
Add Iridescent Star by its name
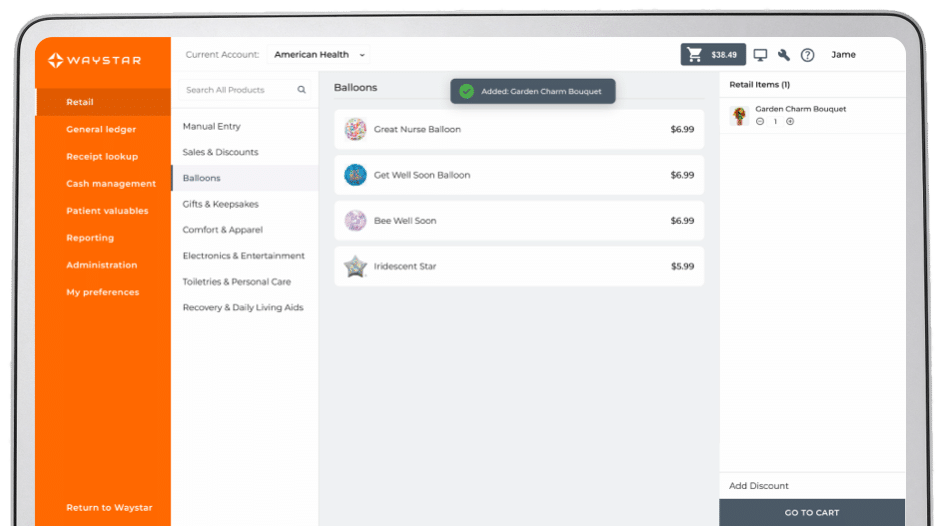tap(405, 266)
